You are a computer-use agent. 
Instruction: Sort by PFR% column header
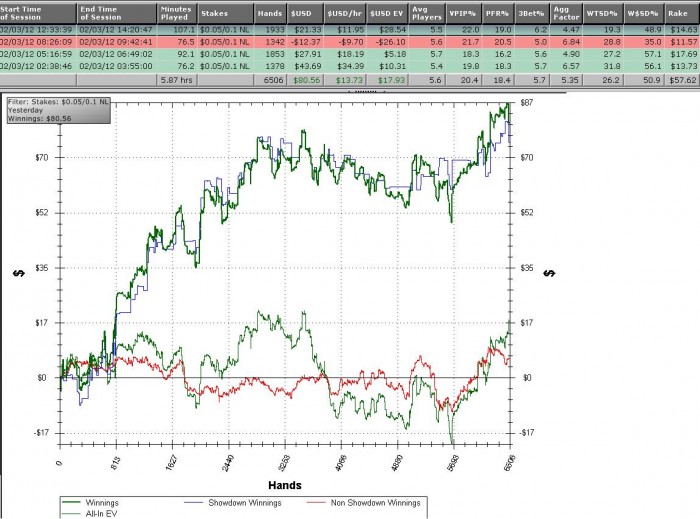click(x=498, y=13)
